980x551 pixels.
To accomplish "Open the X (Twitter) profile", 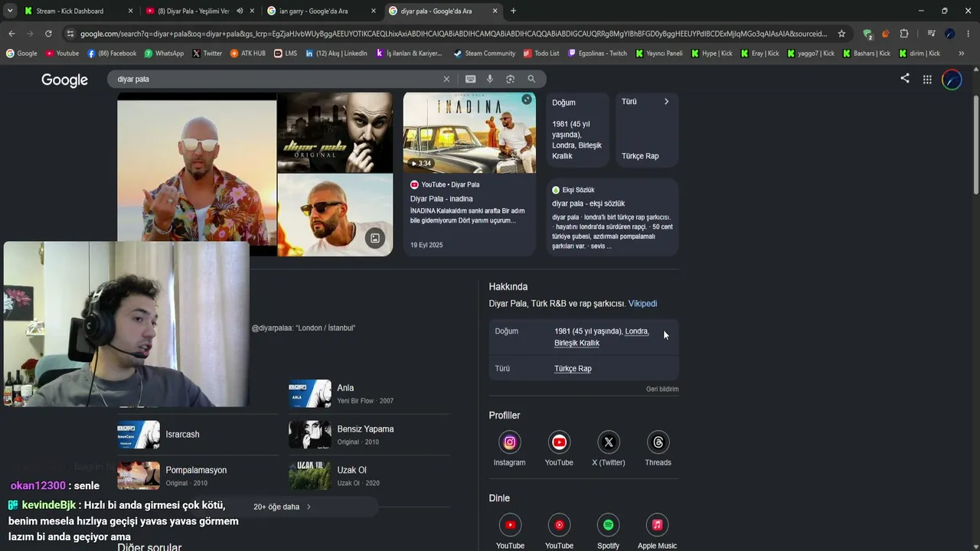I will [609, 448].
